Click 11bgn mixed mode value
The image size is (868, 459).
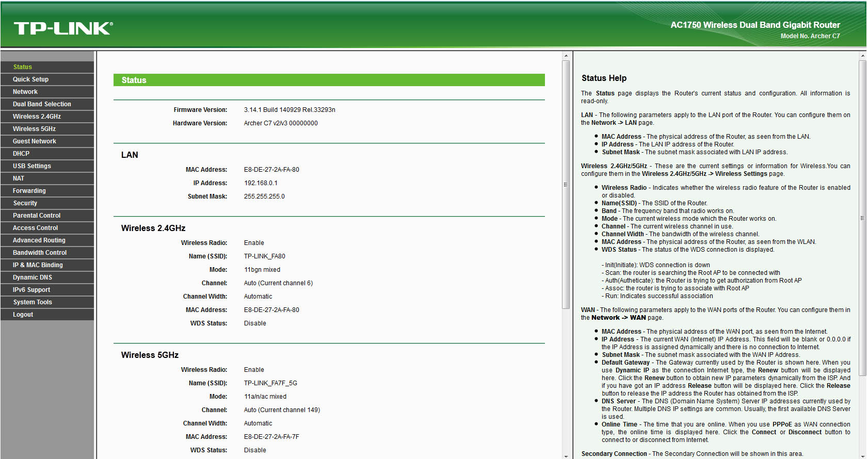262,270
